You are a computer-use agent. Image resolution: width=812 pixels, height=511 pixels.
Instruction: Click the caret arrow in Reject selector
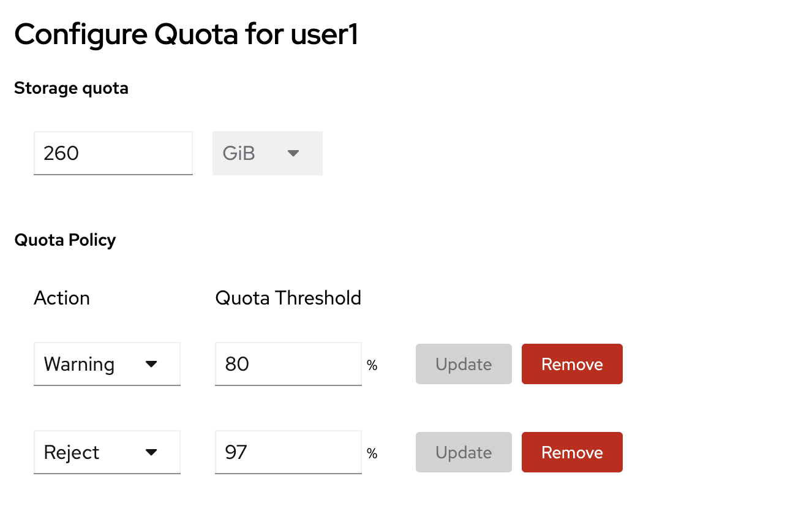click(151, 452)
